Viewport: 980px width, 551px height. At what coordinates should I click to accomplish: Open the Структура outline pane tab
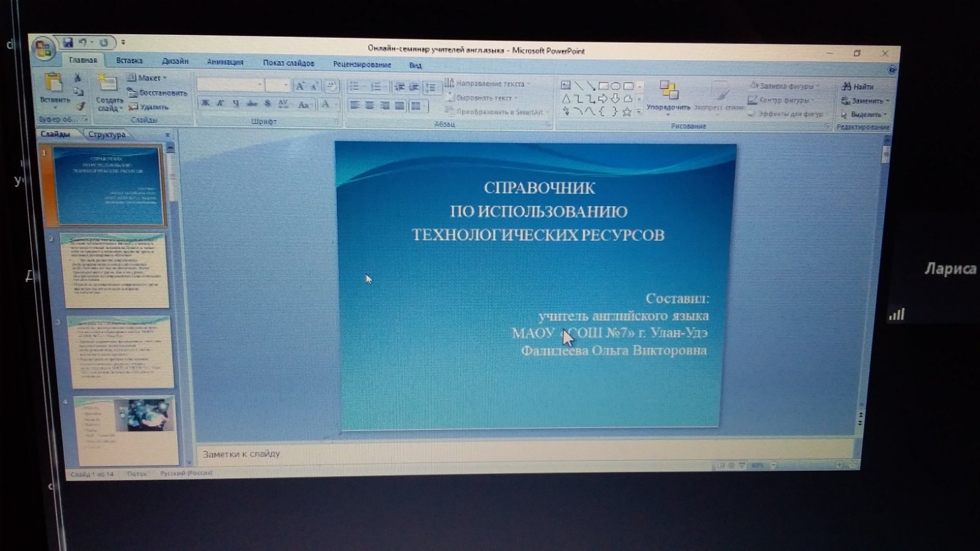107,134
